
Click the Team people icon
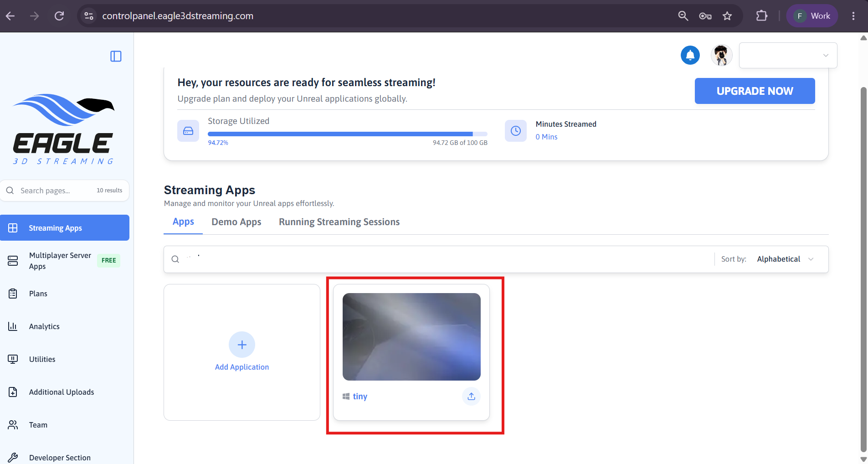click(x=13, y=425)
